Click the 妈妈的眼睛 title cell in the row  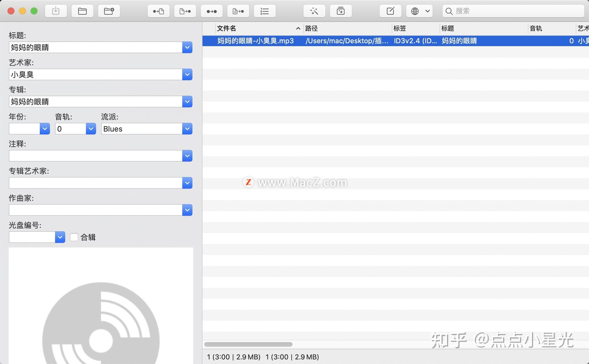[459, 41]
